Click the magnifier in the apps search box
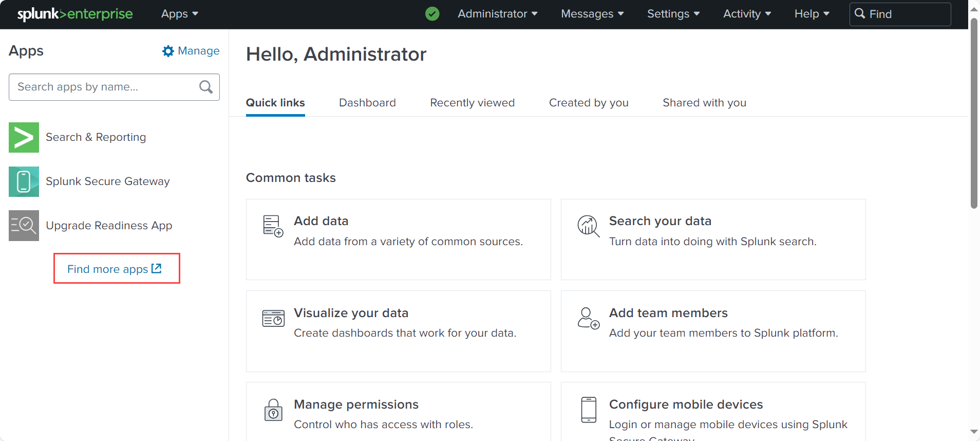This screenshot has height=441, width=980. click(x=206, y=87)
